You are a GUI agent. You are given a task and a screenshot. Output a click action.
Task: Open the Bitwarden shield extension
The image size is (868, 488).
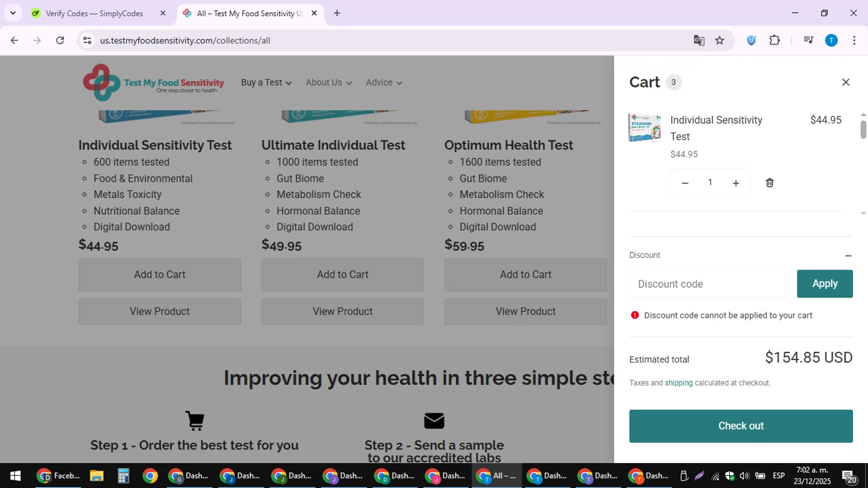(751, 41)
